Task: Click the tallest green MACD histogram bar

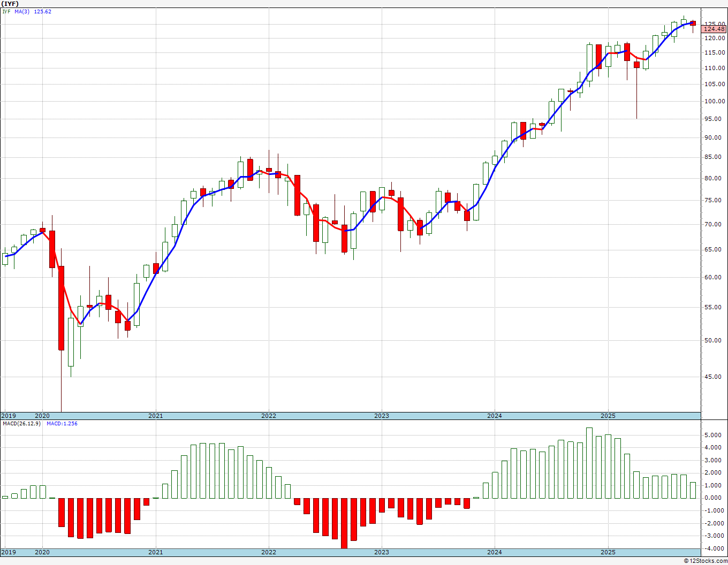Action: 589,463
